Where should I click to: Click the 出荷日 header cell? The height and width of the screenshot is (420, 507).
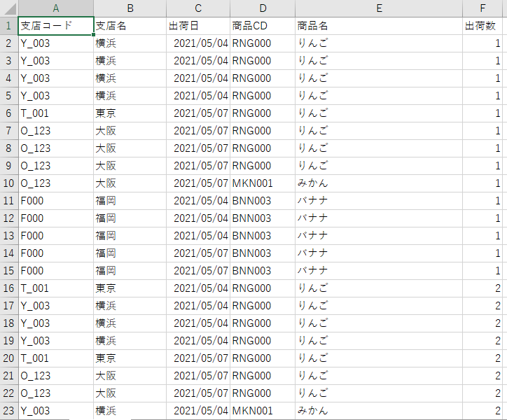coord(198,26)
